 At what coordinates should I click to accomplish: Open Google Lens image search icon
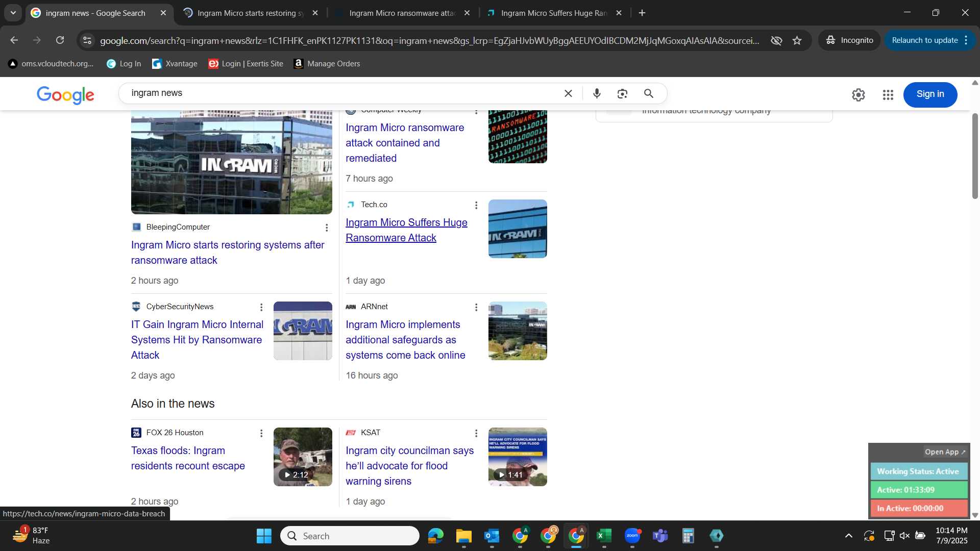click(x=622, y=93)
